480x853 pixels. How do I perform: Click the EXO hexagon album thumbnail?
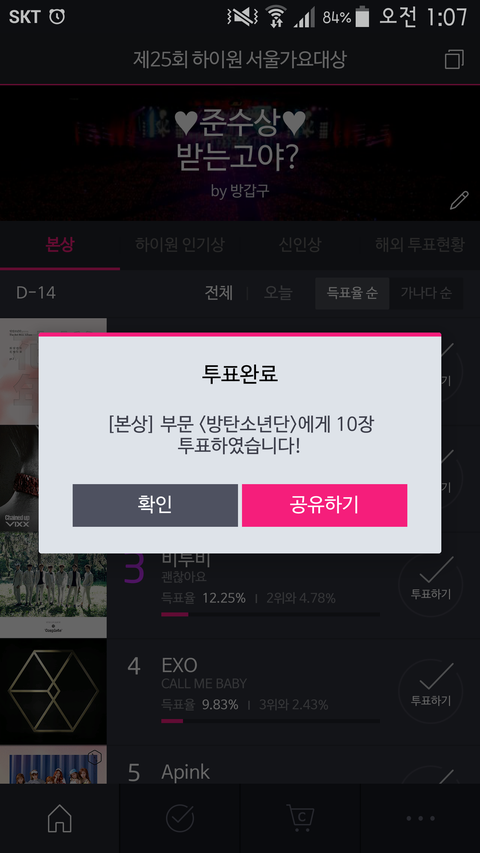click(53, 691)
